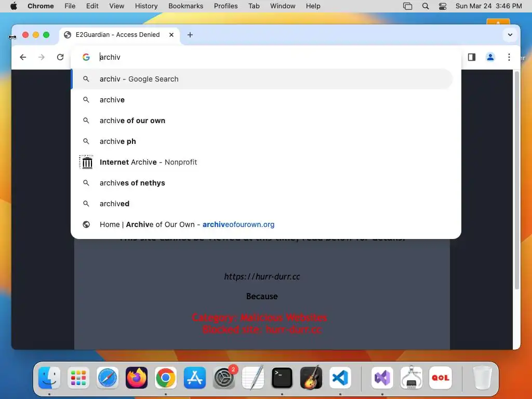
Task: Open the Help menu
Action: [x=313, y=6]
